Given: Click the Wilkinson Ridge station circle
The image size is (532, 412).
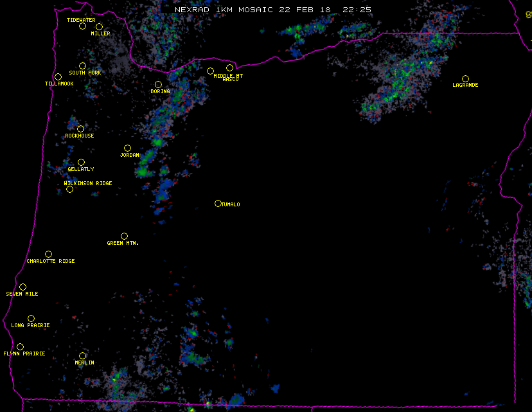Looking at the screenshot, I should pos(69,189).
